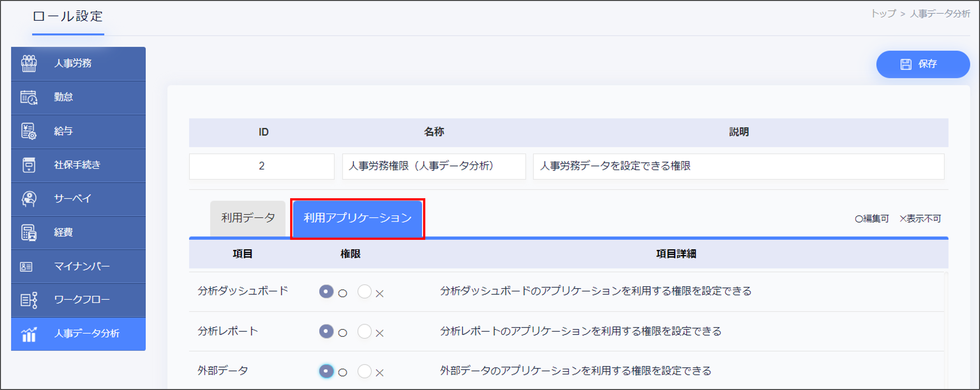Click the 説明 column header
The width and height of the screenshot is (980, 390).
739,132
